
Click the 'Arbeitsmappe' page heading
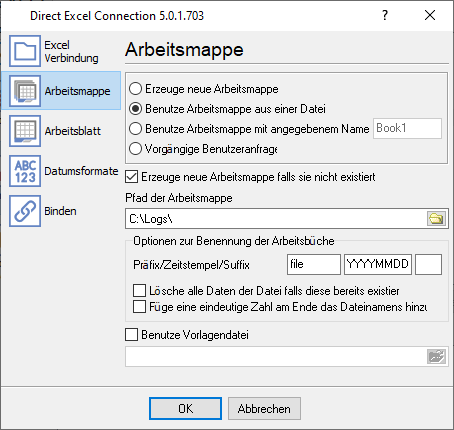coord(184,50)
